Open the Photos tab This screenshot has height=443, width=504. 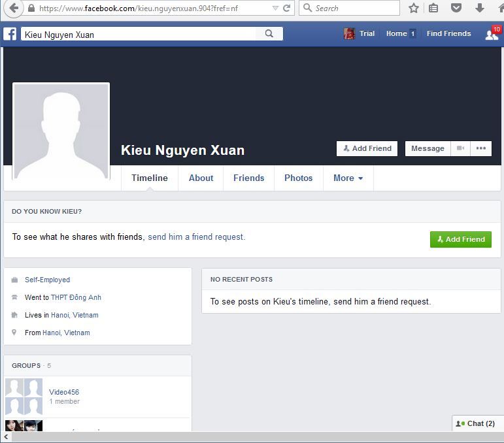pyautogui.click(x=298, y=178)
